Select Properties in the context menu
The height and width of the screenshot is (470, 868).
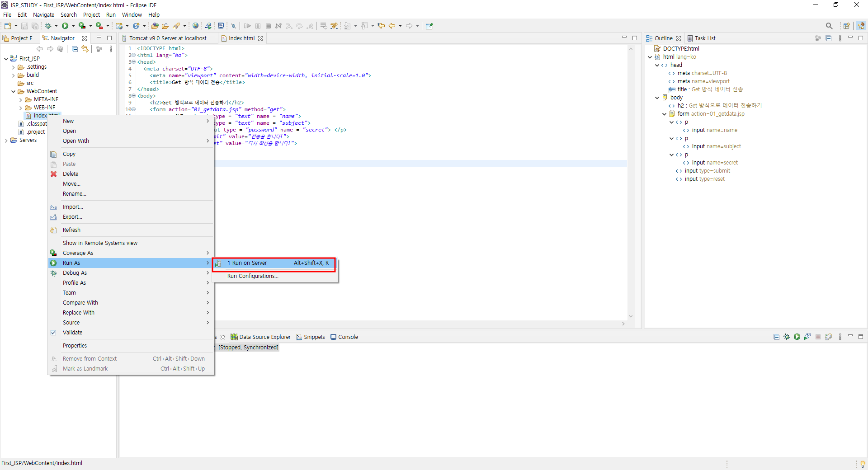131,346
